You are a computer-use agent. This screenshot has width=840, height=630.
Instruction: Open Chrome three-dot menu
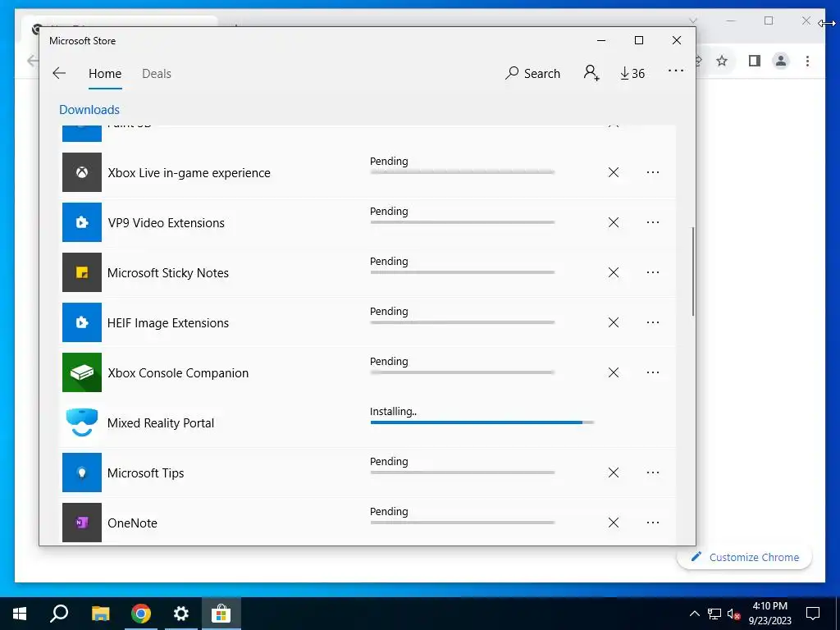807,61
